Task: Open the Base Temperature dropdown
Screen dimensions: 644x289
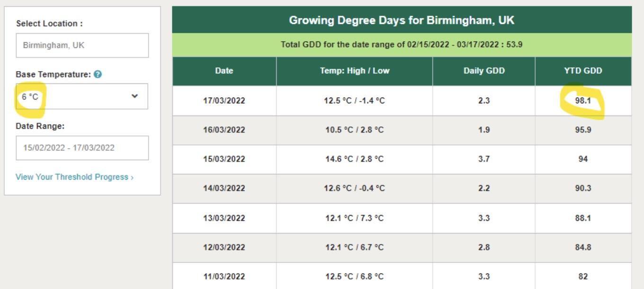Action: click(81, 96)
